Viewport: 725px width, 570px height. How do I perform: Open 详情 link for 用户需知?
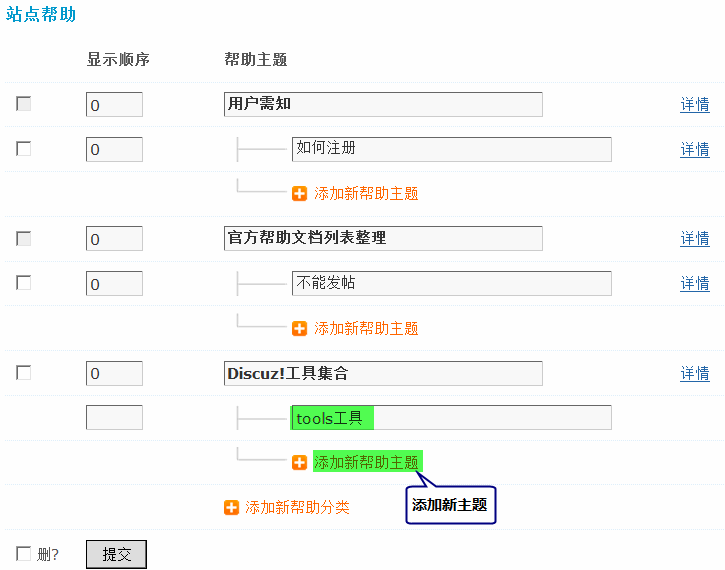pyautogui.click(x=695, y=105)
